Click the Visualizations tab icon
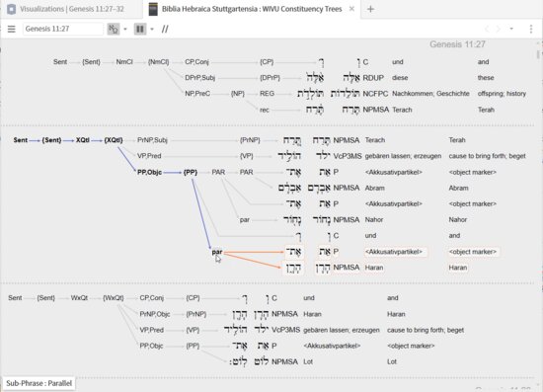 [x=11, y=9]
